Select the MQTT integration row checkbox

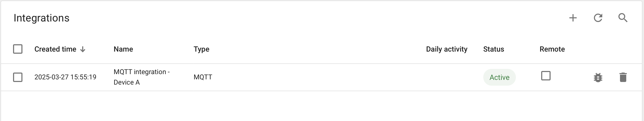[18, 77]
